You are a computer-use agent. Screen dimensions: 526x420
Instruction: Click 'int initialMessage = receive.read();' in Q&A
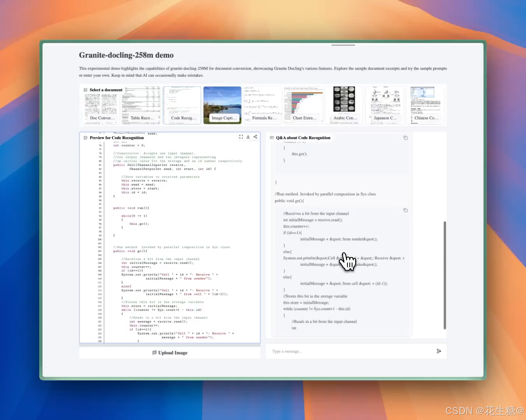(x=313, y=220)
